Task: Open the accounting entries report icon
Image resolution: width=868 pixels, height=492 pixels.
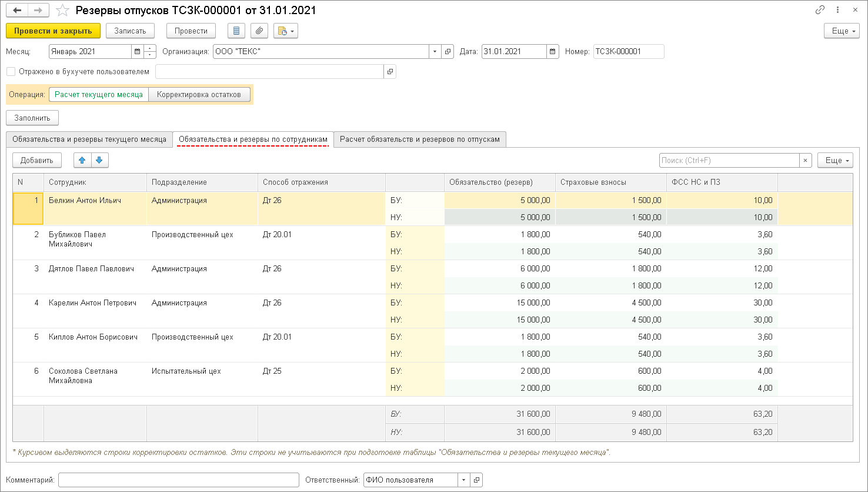Action: tap(236, 31)
